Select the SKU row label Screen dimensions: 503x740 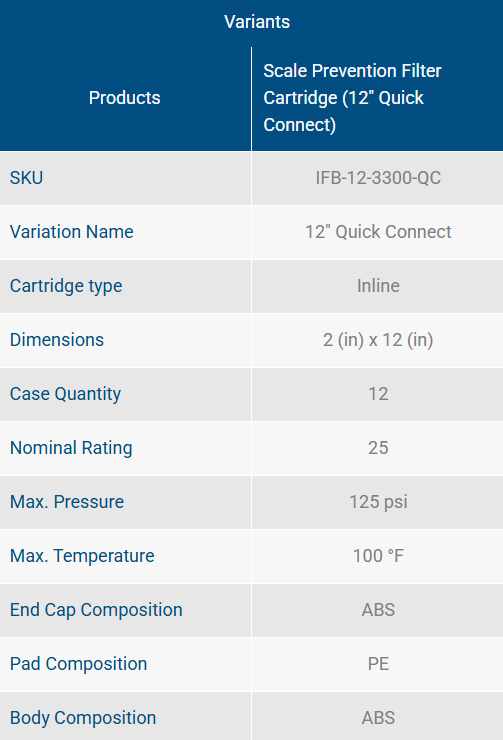[x=26, y=178]
